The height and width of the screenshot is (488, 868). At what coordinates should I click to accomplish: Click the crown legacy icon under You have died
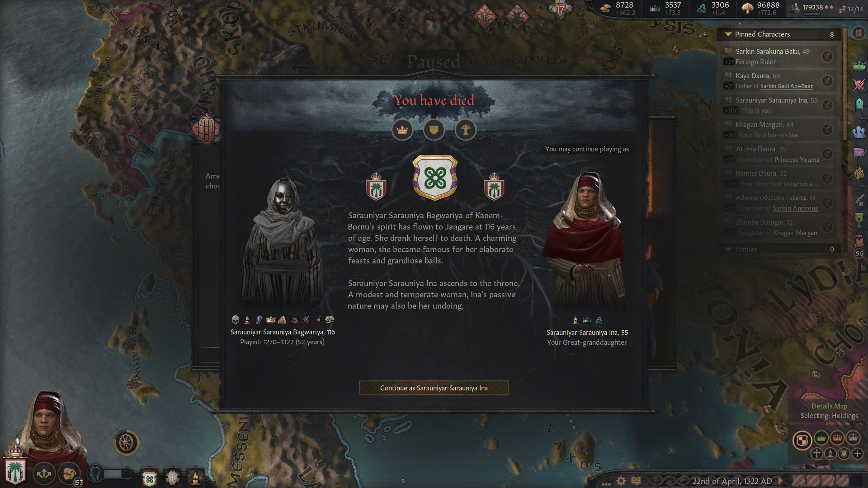pyautogui.click(x=402, y=130)
